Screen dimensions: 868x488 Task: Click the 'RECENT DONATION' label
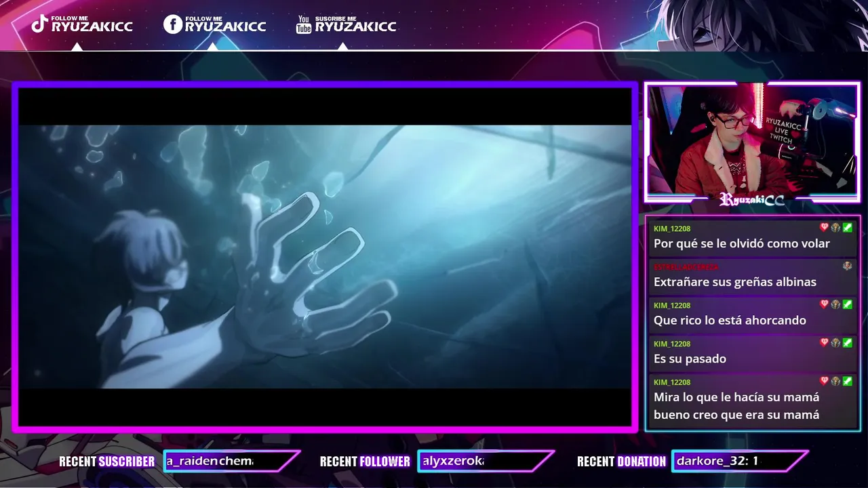(x=621, y=462)
